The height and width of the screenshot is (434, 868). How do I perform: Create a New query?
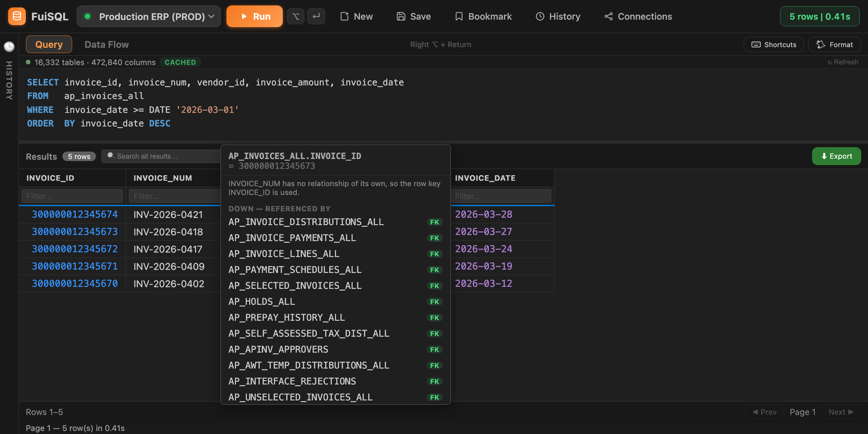[x=356, y=16]
